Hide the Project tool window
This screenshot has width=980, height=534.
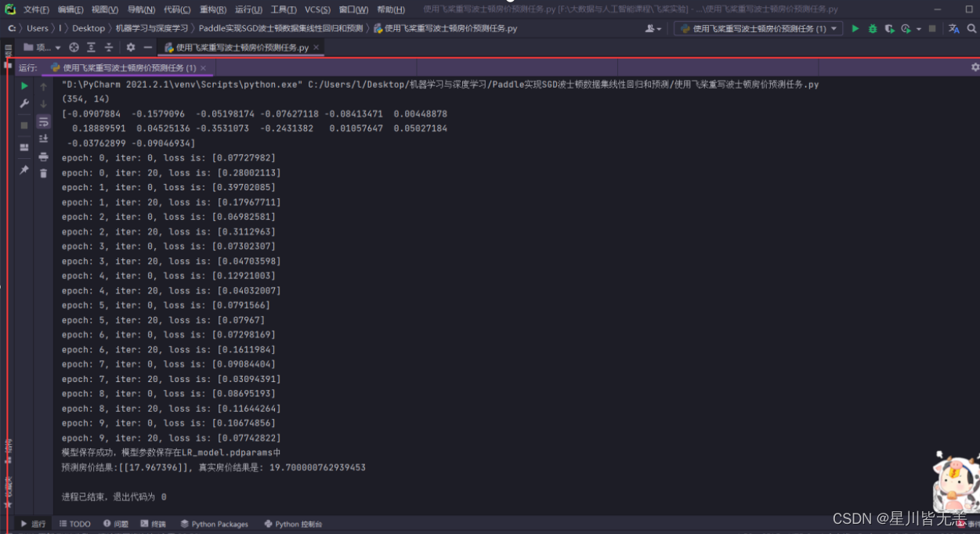pyautogui.click(x=147, y=48)
